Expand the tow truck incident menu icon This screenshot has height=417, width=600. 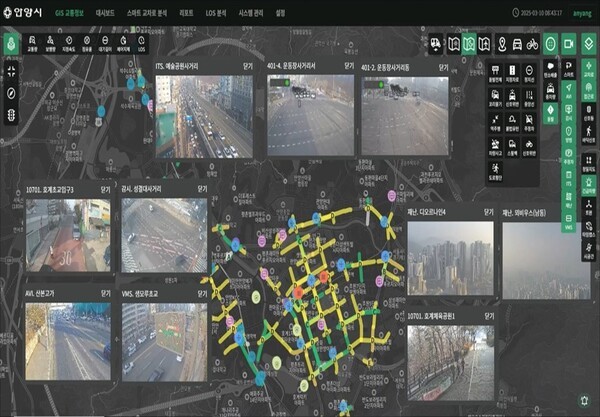pos(436,44)
